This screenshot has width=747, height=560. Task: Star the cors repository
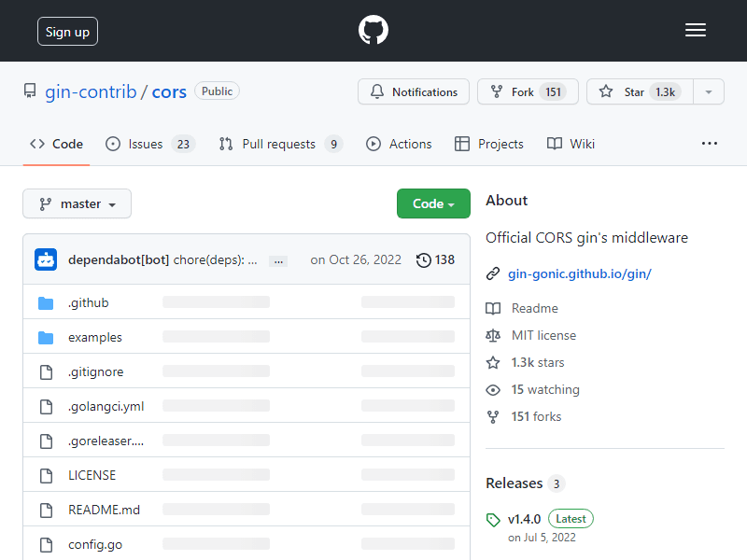(x=640, y=91)
